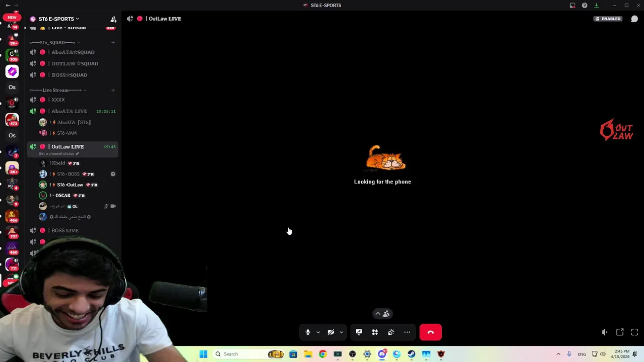Go back with title bar arrow
Screen dimensions: 644x362
[x=8, y=6]
